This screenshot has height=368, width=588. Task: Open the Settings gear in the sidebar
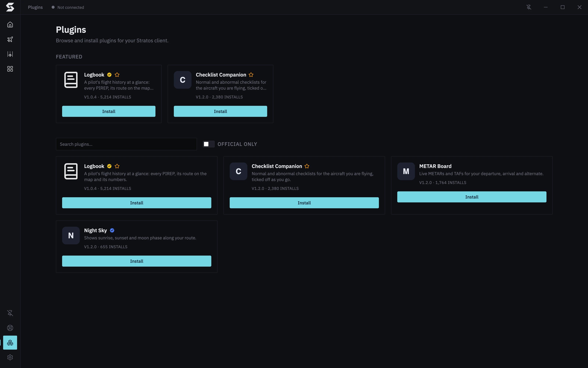[10, 357]
